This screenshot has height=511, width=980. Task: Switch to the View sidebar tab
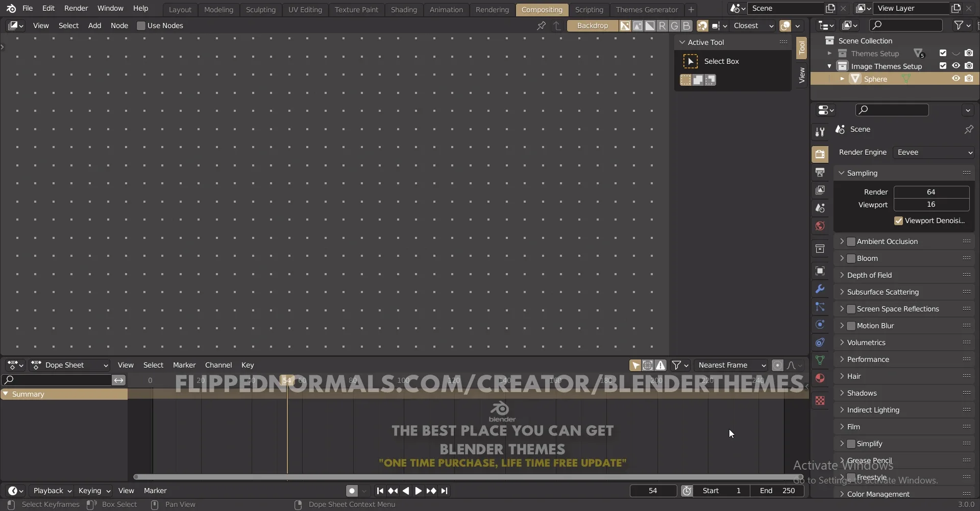pyautogui.click(x=802, y=76)
